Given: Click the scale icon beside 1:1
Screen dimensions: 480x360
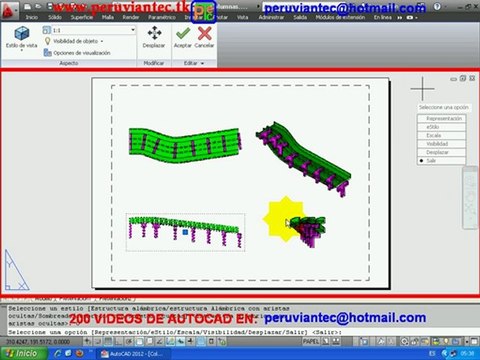Looking at the screenshot, I should click(47, 30).
